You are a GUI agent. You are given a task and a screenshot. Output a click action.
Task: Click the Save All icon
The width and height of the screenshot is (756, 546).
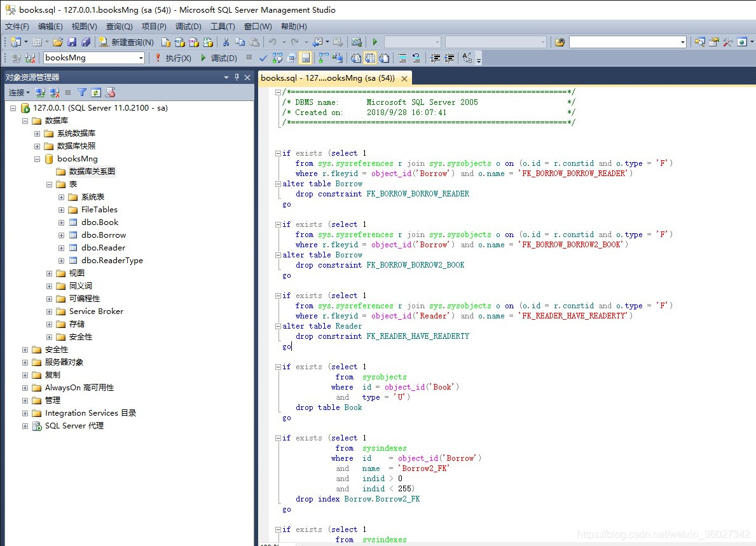coord(86,43)
